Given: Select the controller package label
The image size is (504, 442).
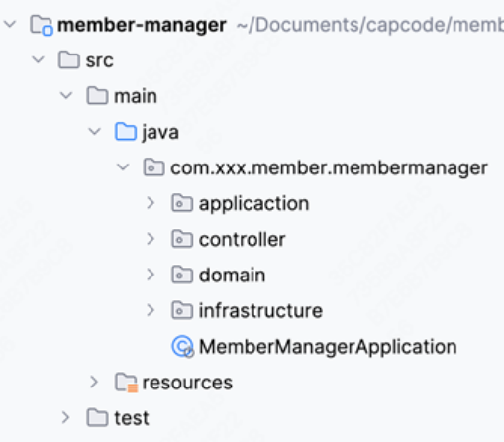Looking at the screenshot, I should [x=243, y=239].
